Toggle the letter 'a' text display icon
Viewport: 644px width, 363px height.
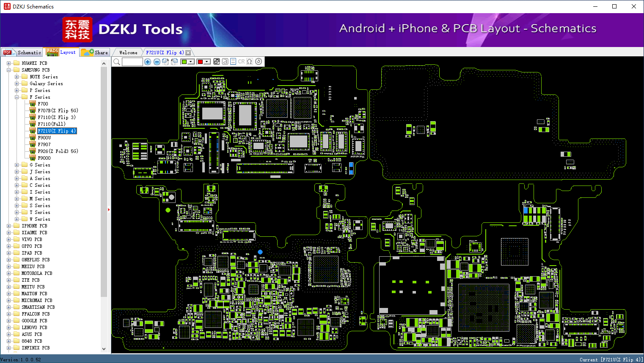coord(225,61)
